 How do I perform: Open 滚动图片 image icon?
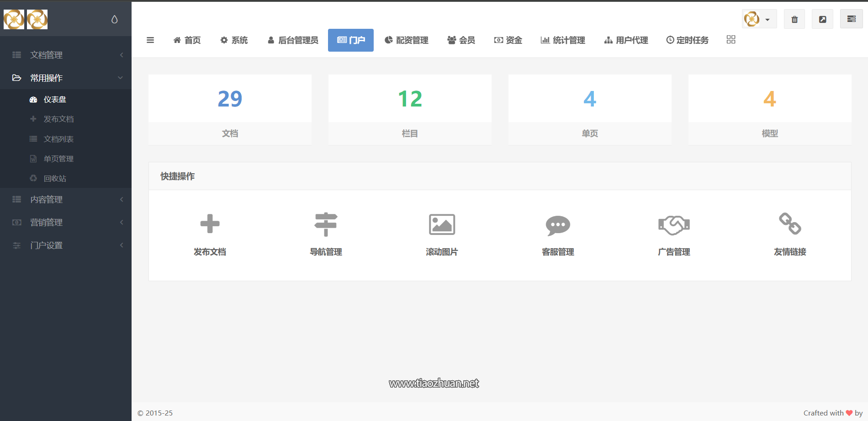coord(442,224)
